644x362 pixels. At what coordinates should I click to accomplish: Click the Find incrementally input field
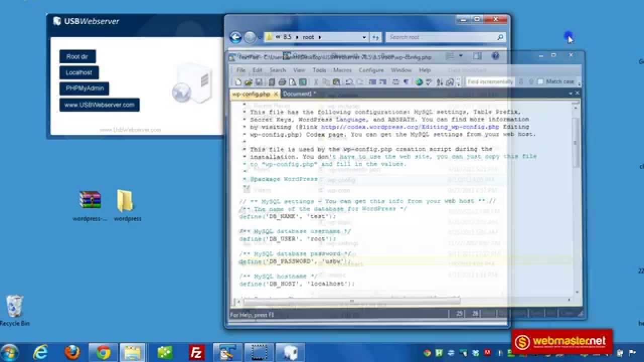(490, 81)
